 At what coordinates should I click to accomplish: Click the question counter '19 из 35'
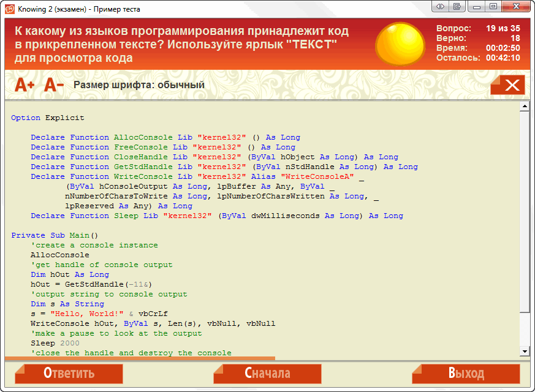point(503,28)
